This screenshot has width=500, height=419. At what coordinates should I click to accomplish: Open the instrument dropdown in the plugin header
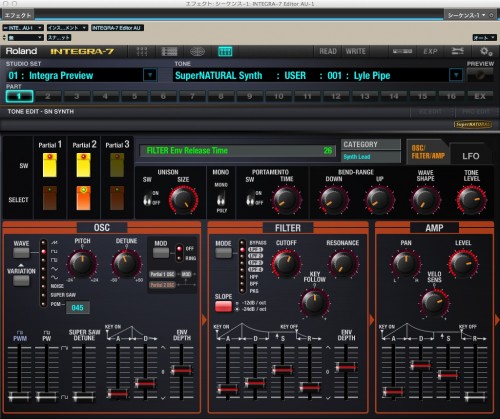coord(67,28)
